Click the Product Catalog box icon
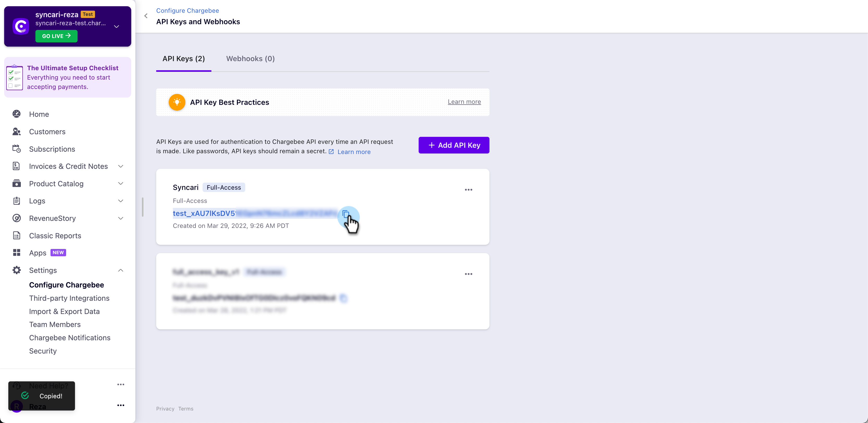The image size is (868, 423). pyautogui.click(x=16, y=183)
